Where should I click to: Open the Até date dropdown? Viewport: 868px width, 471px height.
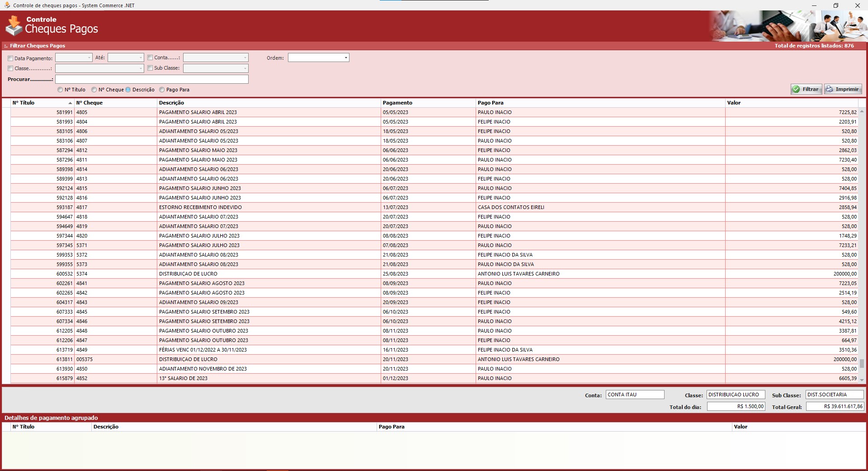tap(141, 58)
